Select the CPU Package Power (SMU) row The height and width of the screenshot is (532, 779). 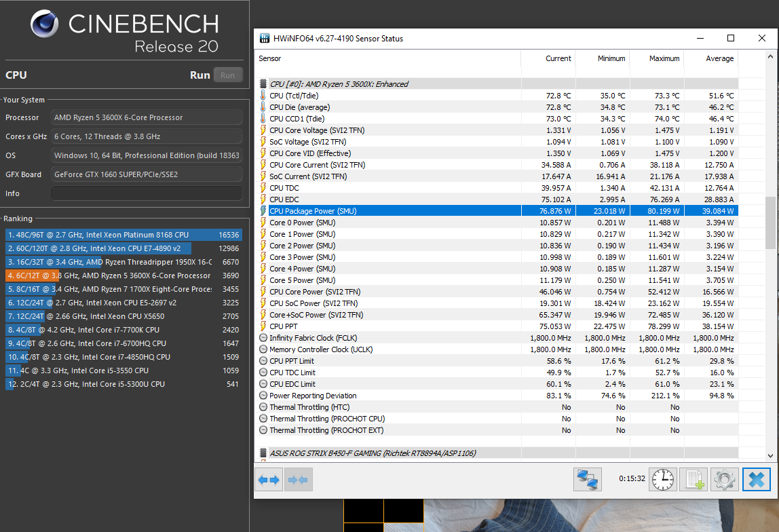[x=497, y=211]
